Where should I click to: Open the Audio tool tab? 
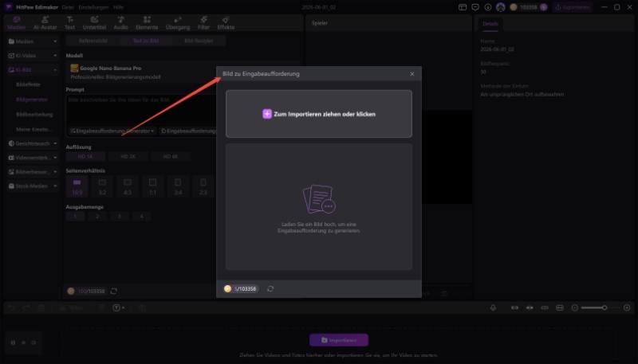coord(121,23)
